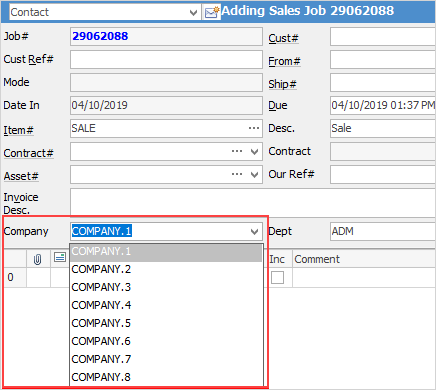Expand the Contact dropdown arrow
The image size is (436, 390).
tap(193, 13)
